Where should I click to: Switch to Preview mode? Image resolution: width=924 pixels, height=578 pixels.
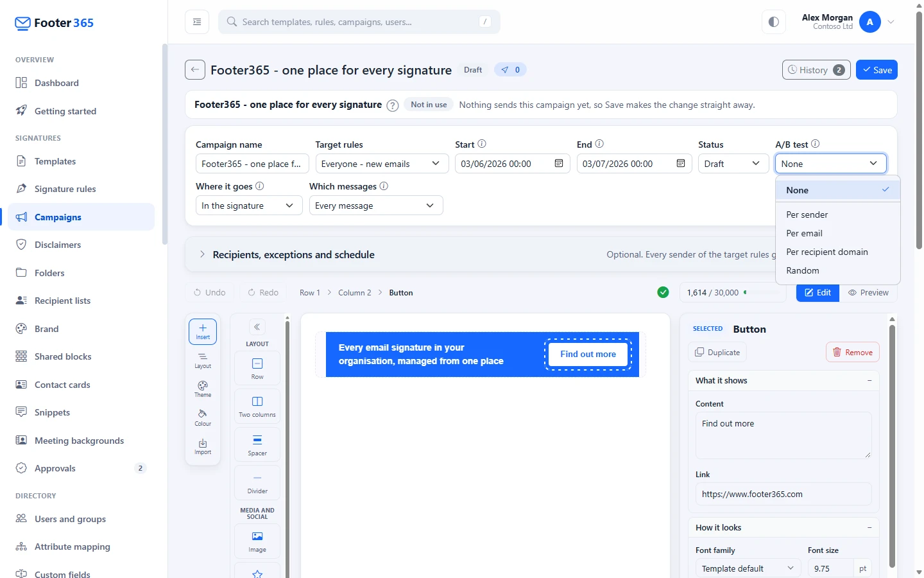coord(868,292)
